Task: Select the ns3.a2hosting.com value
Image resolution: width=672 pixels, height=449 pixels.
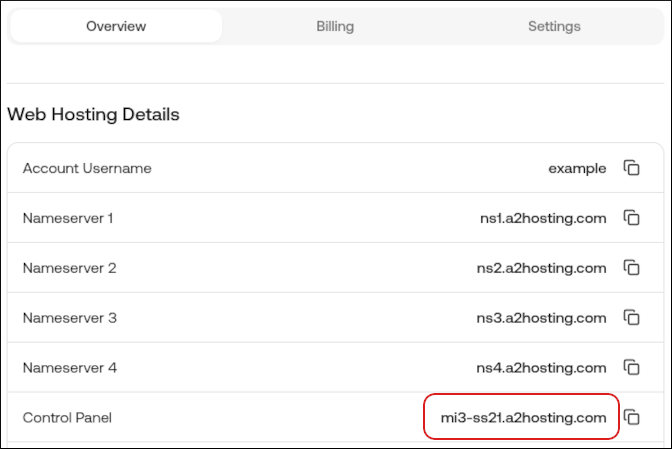Action: click(541, 318)
